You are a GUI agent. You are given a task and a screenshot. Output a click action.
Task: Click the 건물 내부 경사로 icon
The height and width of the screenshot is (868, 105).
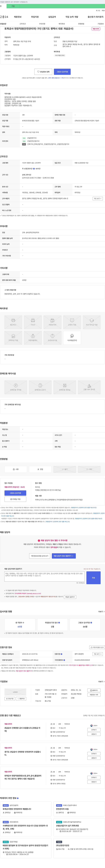89,387
